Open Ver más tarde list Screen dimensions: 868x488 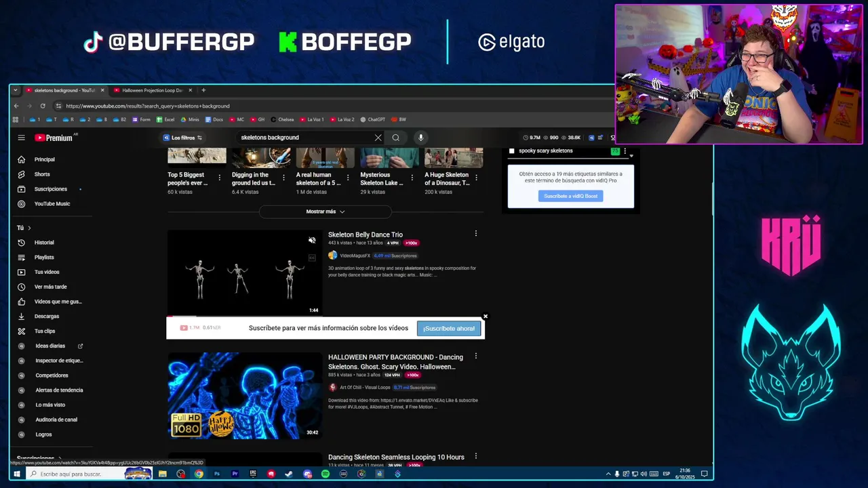point(51,287)
